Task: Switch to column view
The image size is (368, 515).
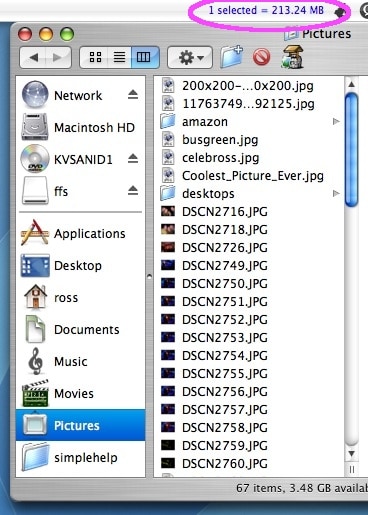Action: pos(144,57)
